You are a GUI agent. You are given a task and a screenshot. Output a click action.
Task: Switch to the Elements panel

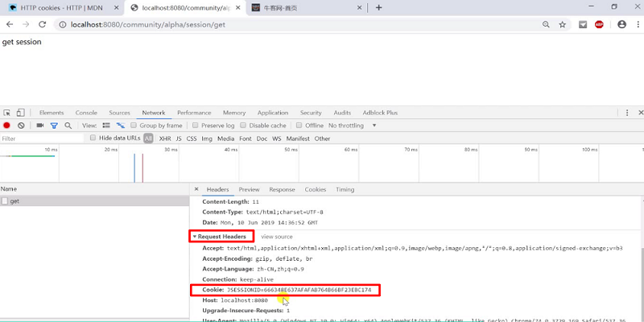(52, 113)
